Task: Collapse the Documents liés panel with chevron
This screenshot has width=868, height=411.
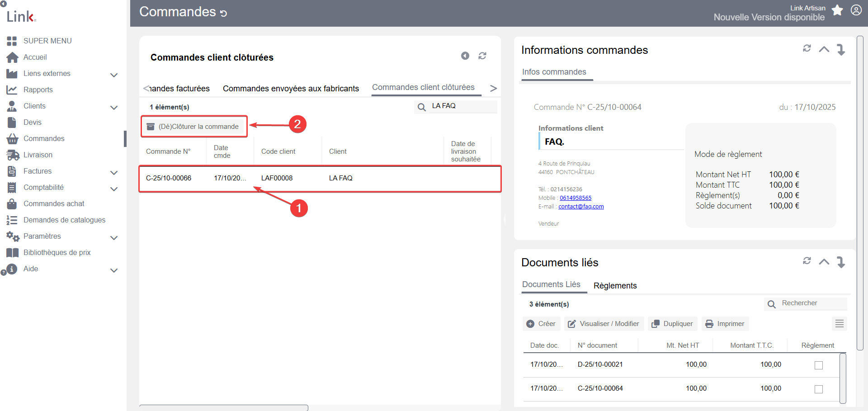Action: tap(824, 261)
